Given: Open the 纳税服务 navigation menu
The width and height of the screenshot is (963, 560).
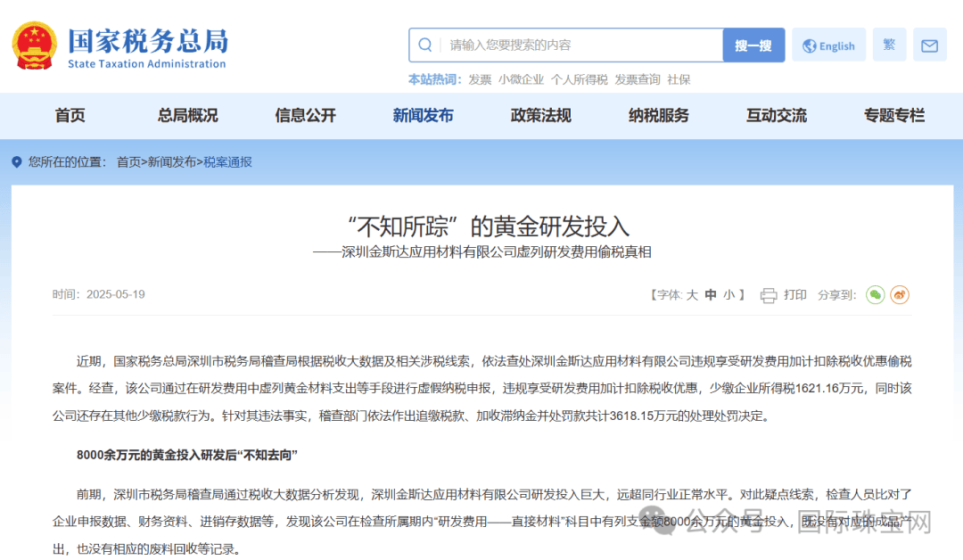Looking at the screenshot, I should pyautogui.click(x=658, y=115).
